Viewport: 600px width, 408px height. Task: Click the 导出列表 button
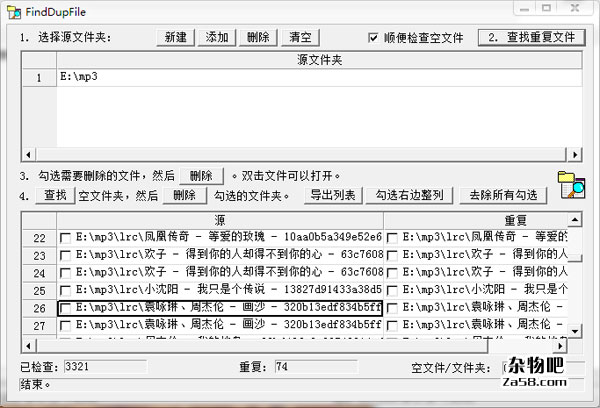333,195
